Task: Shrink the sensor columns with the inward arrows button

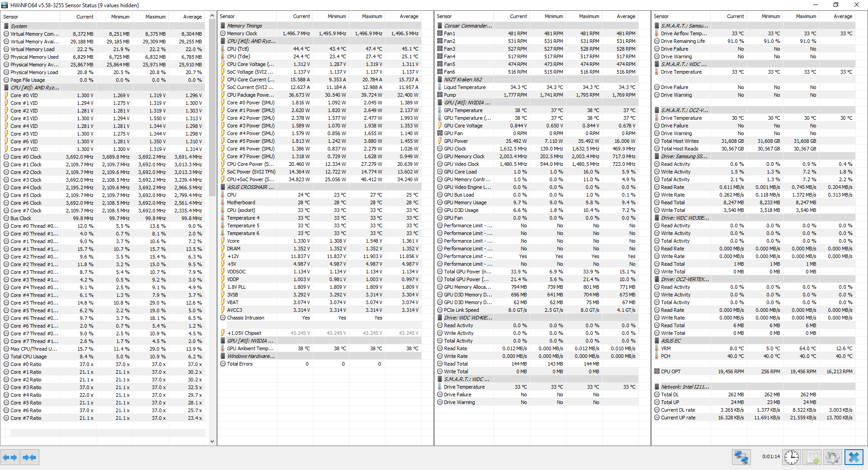Action: click(29, 457)
